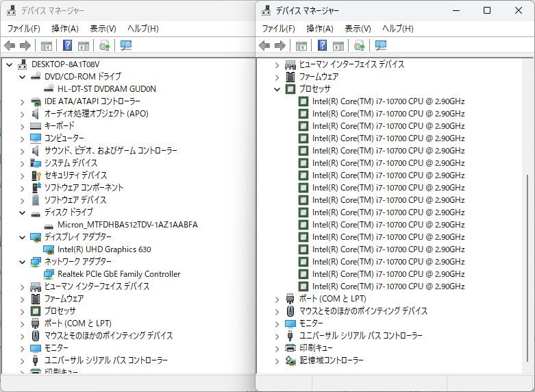This screenshot has width=535, height=392.
Task: Open 操作(A) menu in left window
Action: (x=65, y=28)
